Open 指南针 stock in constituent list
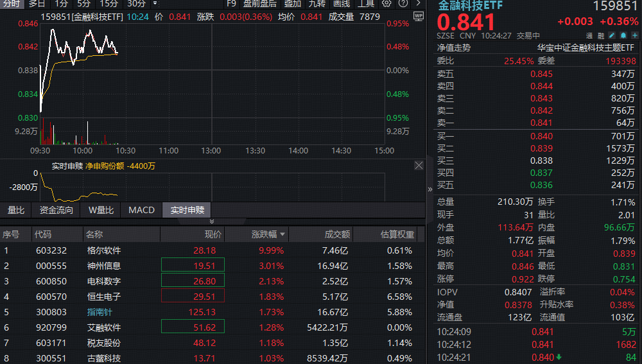The height and width of the screenshot is (364, 642). click(100, 312)
